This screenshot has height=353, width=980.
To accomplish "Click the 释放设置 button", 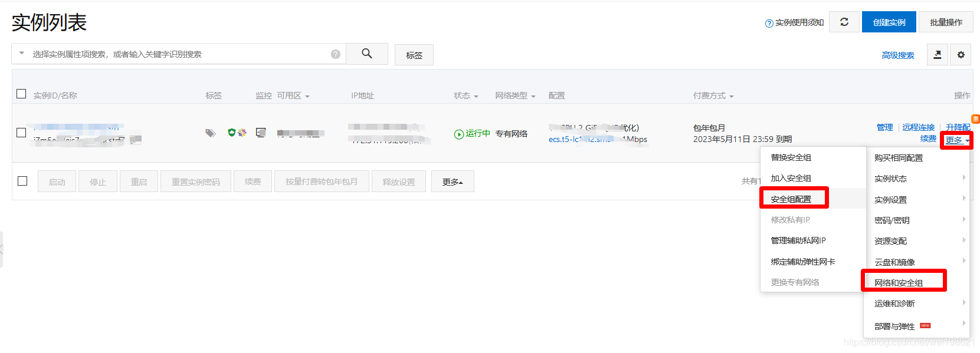I will [x=399, y=182].
